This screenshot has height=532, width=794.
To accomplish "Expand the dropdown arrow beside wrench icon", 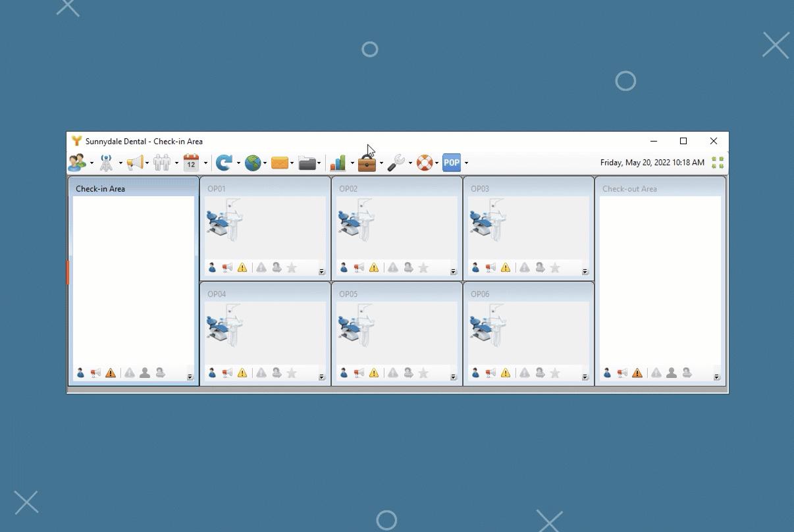I will 410,163.
